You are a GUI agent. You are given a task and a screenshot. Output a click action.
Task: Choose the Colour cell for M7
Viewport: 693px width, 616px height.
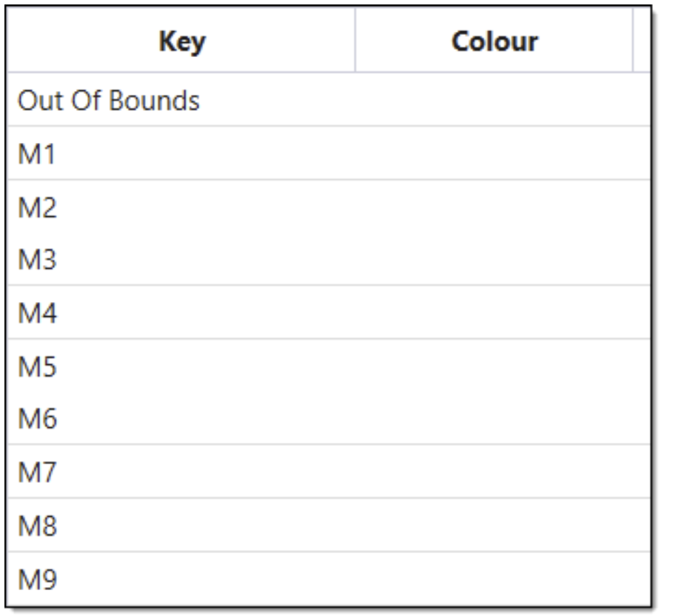tap(494, 472)
